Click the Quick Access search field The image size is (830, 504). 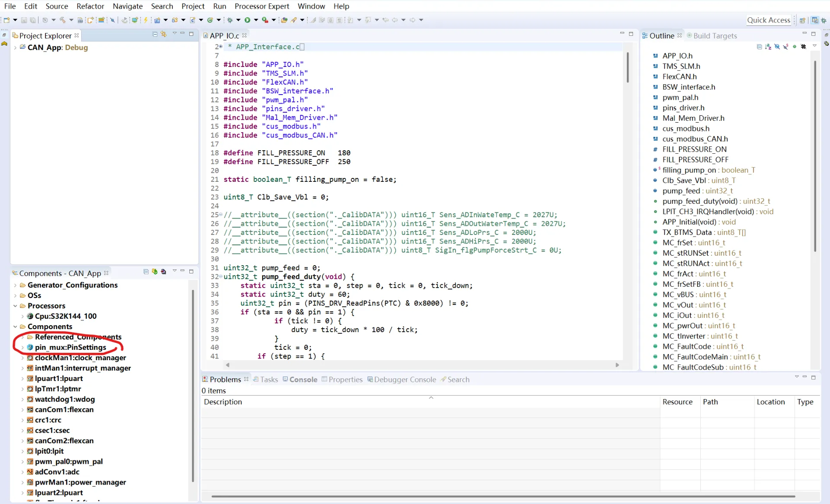(x=769, y=20)
